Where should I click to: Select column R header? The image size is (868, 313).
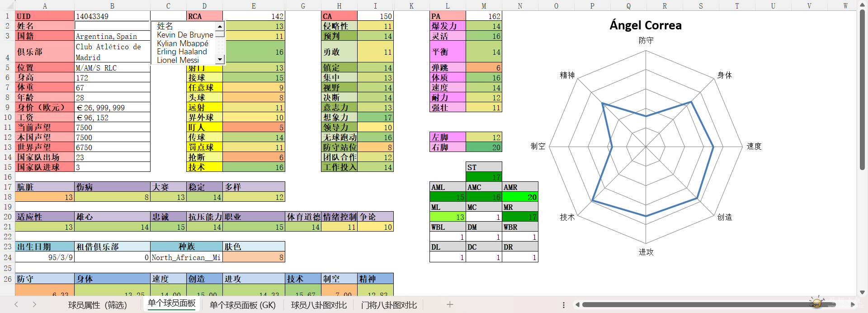click(665, 5)
